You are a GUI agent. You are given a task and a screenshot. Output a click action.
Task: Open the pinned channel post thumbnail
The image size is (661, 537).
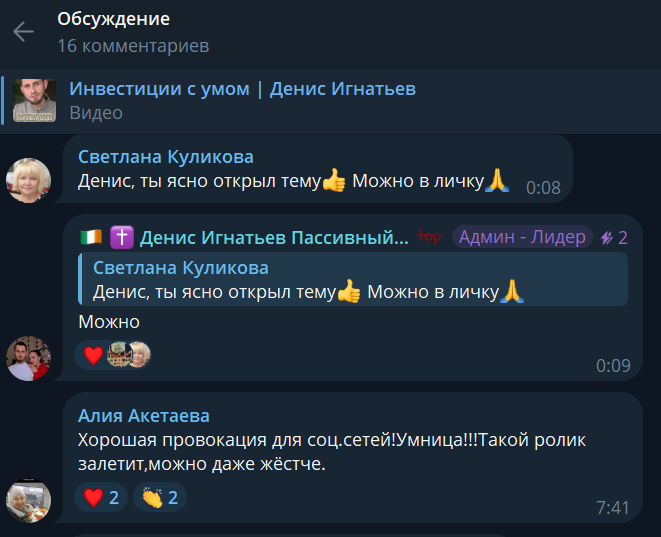click(34, 101)
